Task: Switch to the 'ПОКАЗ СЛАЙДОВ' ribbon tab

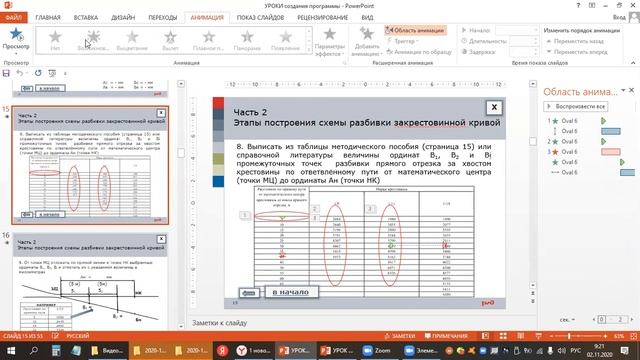Action: (x=260, y=18)
